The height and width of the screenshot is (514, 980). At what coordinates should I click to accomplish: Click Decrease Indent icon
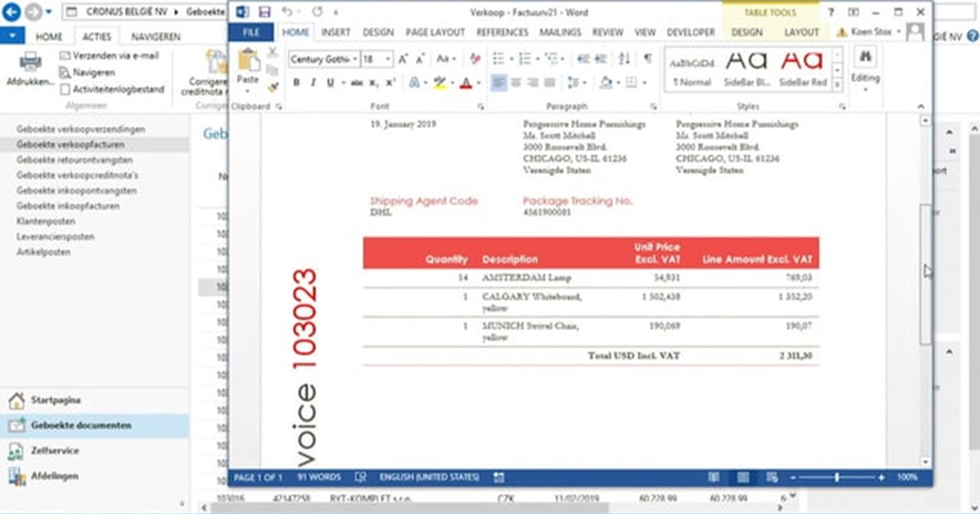pyautogui.click(x=582, y=59)
